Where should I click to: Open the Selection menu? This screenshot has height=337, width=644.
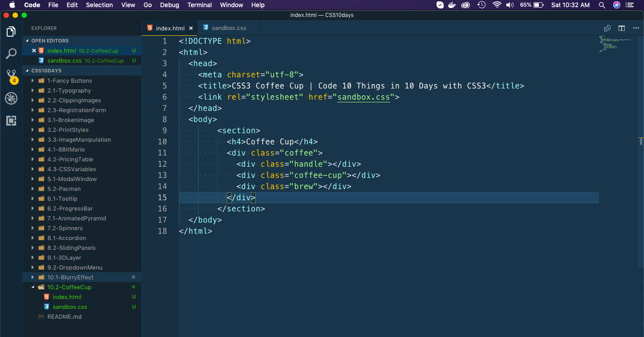[x=99, y=5]
